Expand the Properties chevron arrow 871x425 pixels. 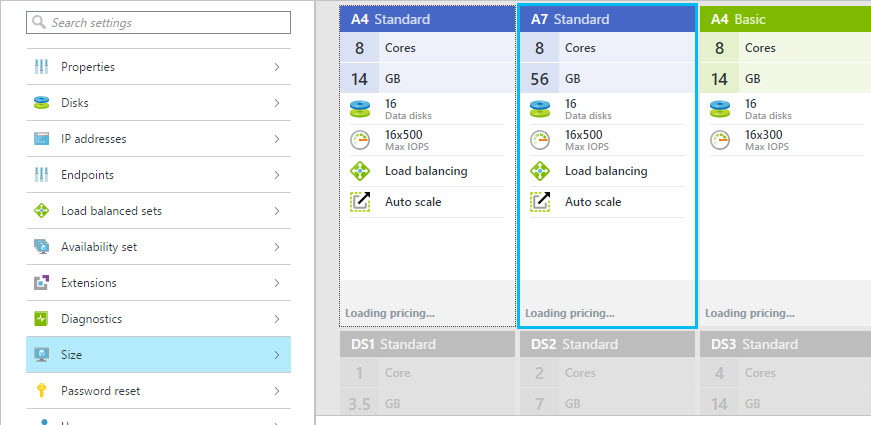(x=276, y=67)
